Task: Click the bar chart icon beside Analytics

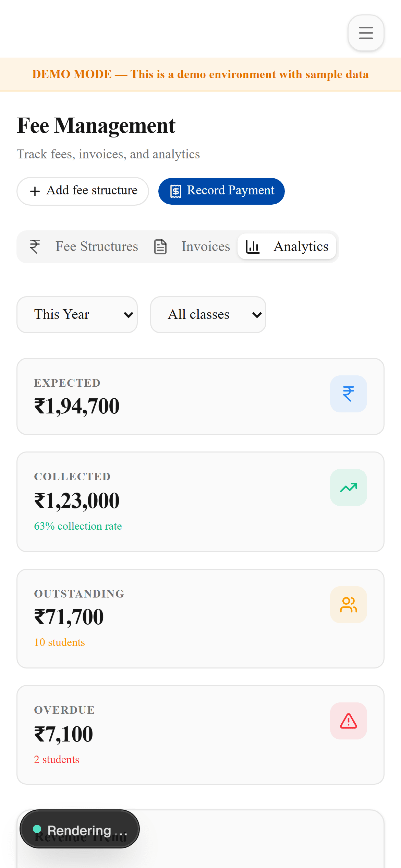Action: pos(252,246)
